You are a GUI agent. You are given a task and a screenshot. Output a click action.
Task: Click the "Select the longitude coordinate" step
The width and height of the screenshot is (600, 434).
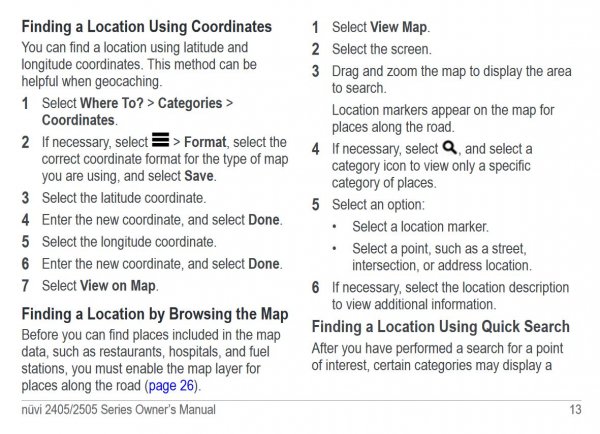(x=129, y=241)
